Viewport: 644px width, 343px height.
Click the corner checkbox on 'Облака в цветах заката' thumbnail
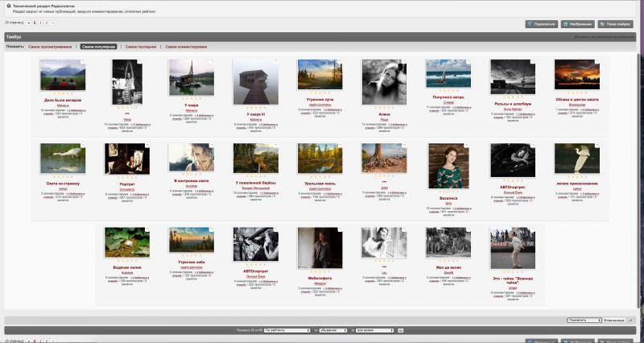597,62
